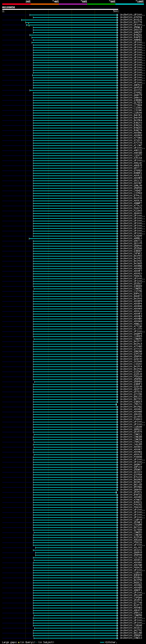146x644 pixels.
Task: Select UniRef100_A2VD45 label
Action: point(131,236)
